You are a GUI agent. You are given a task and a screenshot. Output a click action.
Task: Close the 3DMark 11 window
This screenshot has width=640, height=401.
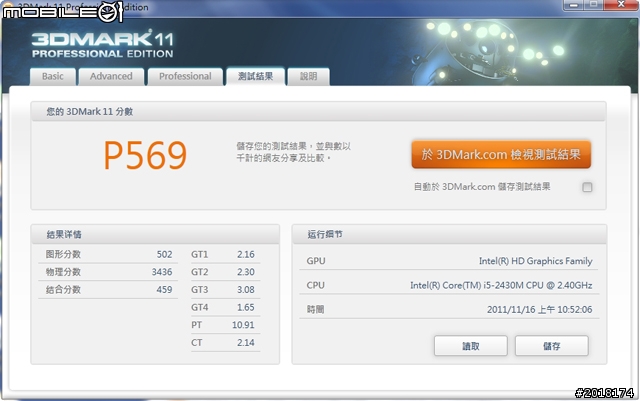pos(620,4)
